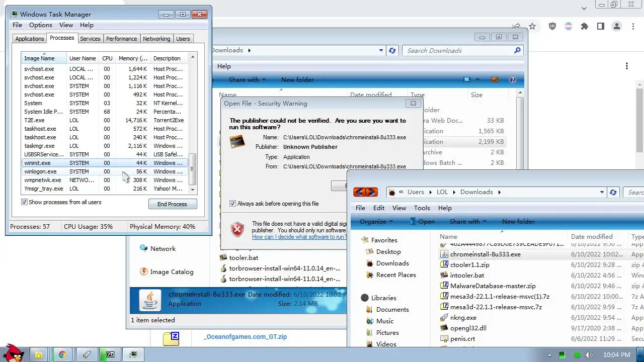Sort processes by the CPU column
Screen dimensions: 644x362
coord(107,58)
